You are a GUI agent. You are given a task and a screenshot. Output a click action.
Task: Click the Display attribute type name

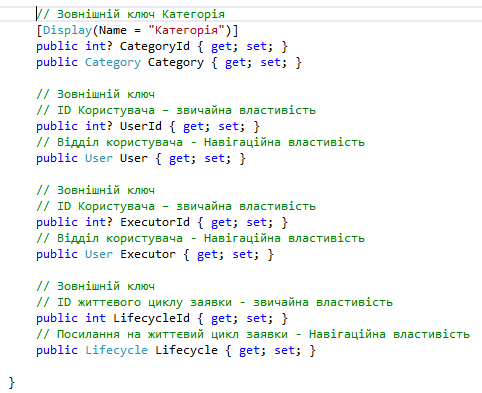67,30
